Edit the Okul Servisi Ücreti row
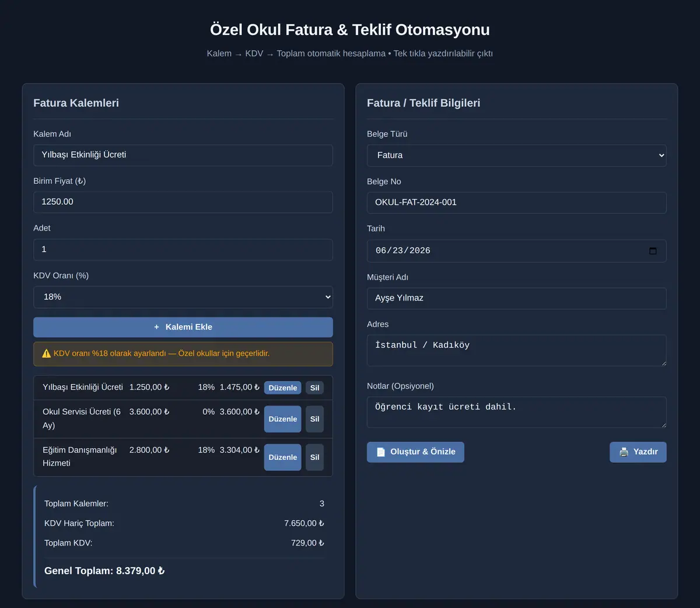Image resolution: width=700 pixels, height=608 pixels. 283,419
